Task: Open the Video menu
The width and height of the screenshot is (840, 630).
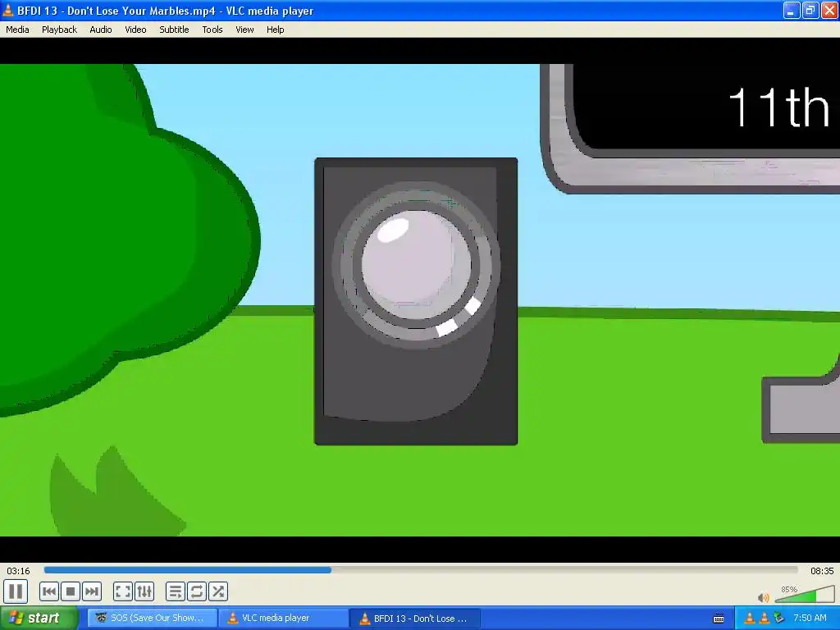Action: pyautogui.click(x=135, y=30)
